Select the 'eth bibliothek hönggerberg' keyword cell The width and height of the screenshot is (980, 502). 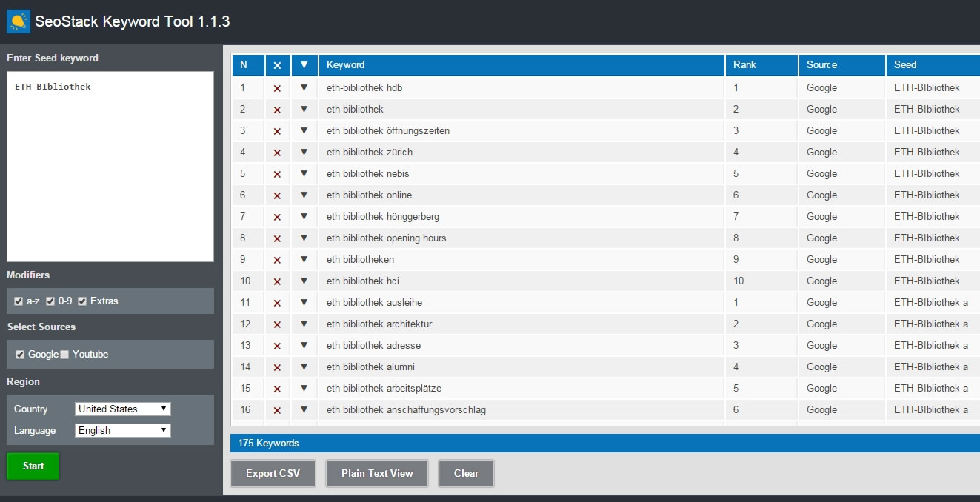point(521,217)
